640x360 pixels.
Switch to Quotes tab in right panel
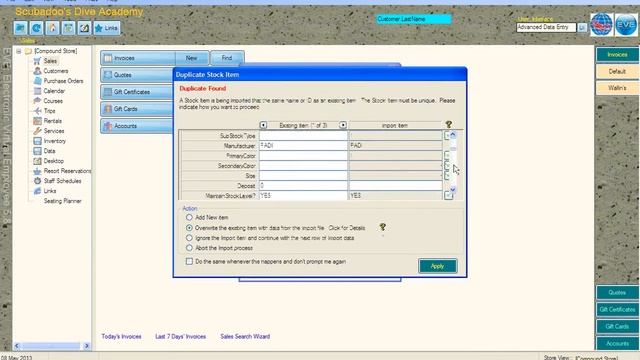(617, 293)
